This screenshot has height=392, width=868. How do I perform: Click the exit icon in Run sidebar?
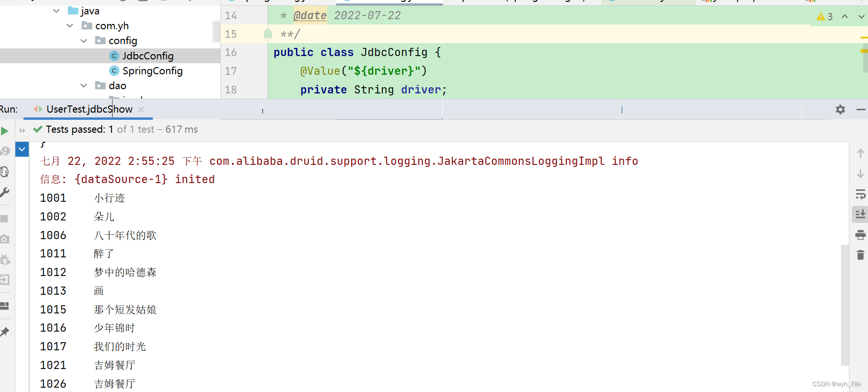[x=4, y=279]
